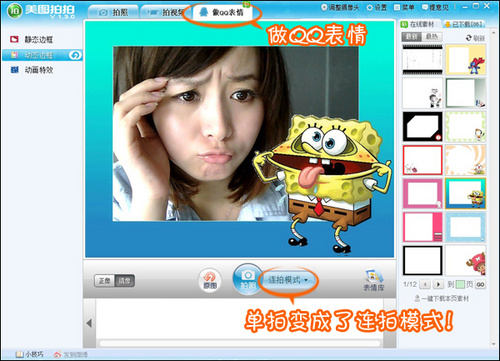The height and width of the screenshot is (361, 500).
Task: Click the round camera 拍照 capture button
Action: pos(247,279)
